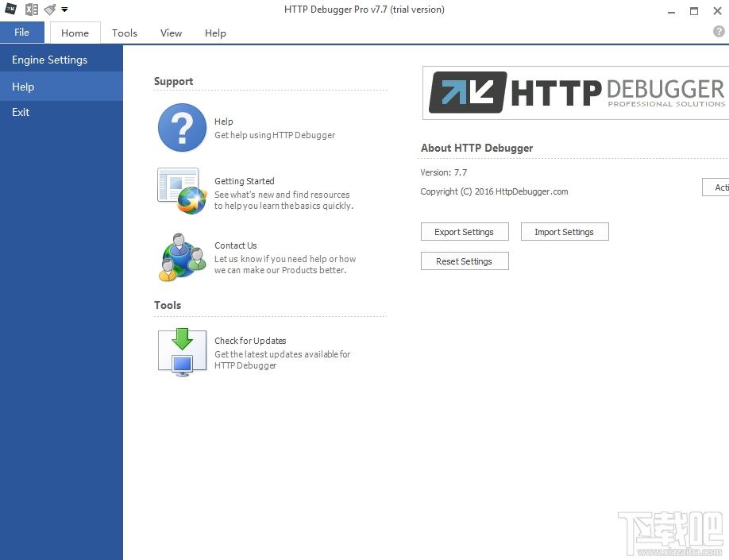Open the Getting Started title link
Image resolution: width=729 pixels, height=560 pixels.
[245, 181]
